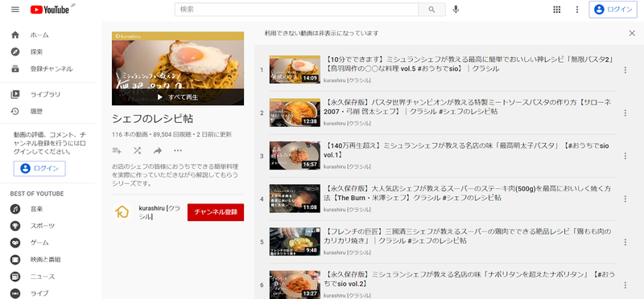This screenshot has width=644, height=299.
Task: Click the sidebar ログイン button
Action: (x=39, y=169)
